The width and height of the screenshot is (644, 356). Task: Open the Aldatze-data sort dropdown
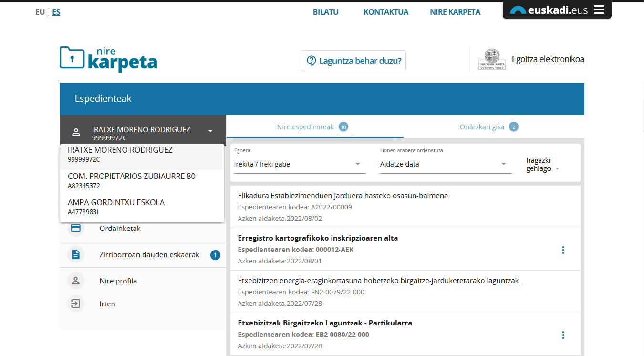pos(445,164)
